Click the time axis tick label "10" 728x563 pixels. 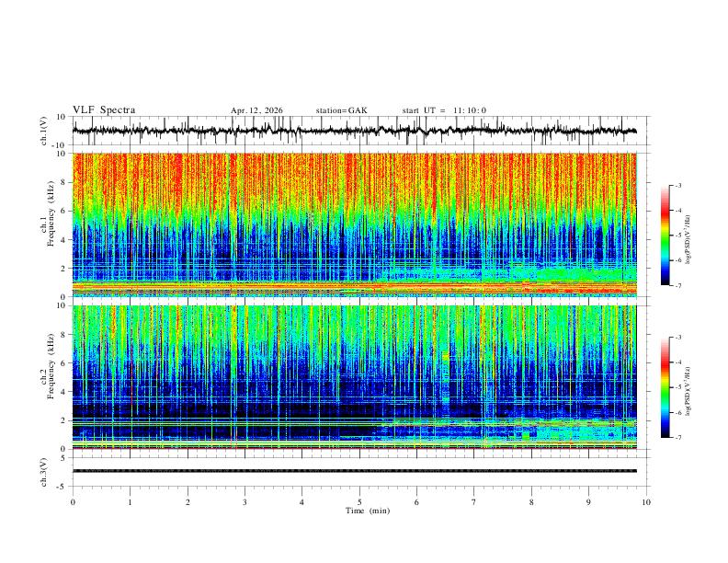pos(646,502)
